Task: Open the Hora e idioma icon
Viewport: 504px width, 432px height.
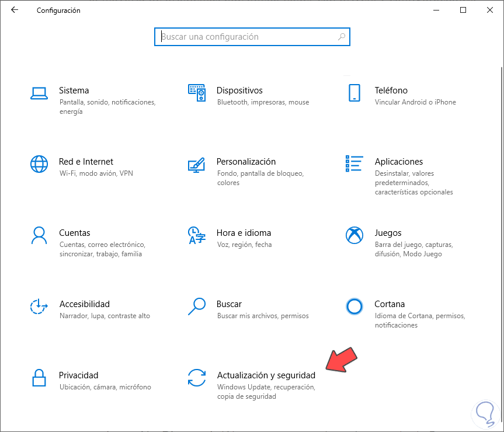Action: 197,235
